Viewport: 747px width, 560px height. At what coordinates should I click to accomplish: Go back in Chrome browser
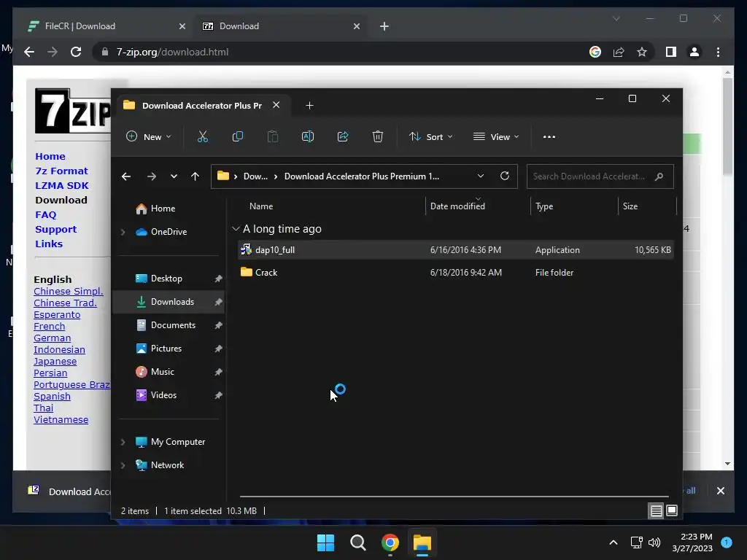click(x=29, y=52)
